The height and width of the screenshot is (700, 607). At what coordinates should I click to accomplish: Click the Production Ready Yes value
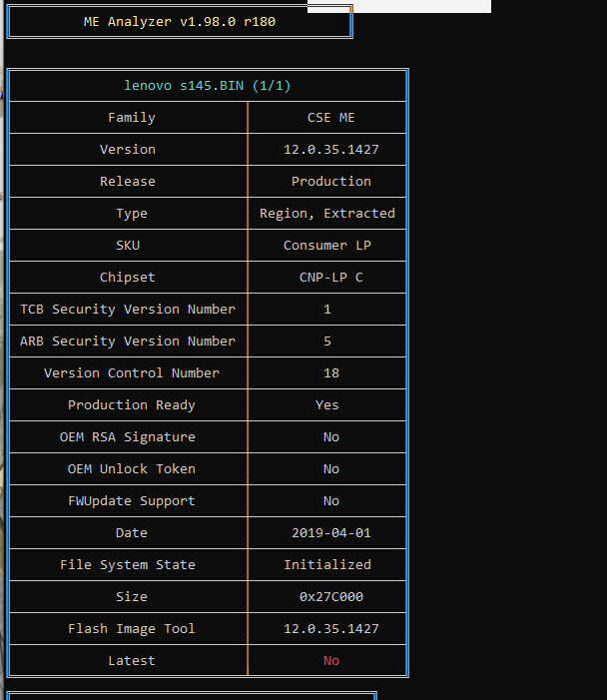(327, 405)
